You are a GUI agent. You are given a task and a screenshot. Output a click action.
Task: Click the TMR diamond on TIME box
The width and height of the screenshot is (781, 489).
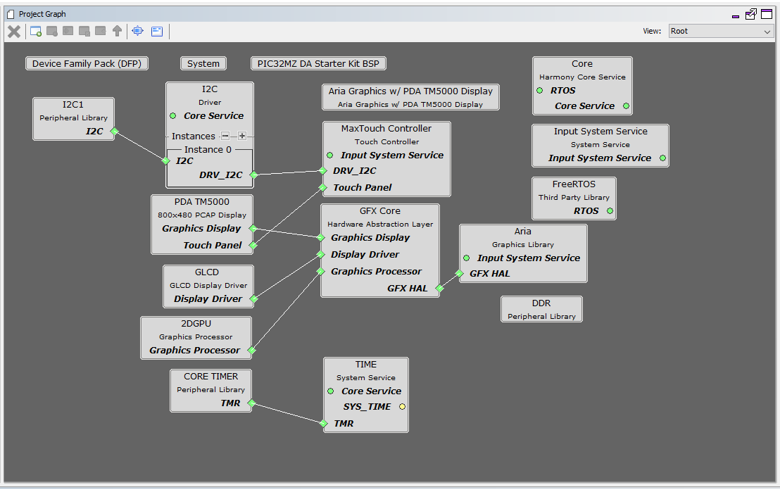[323, 424]
